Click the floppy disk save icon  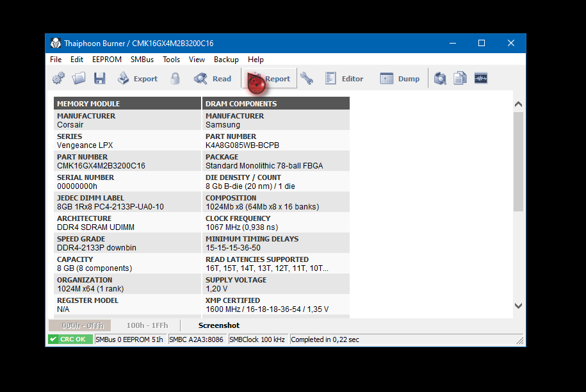(x=99, y=79)
